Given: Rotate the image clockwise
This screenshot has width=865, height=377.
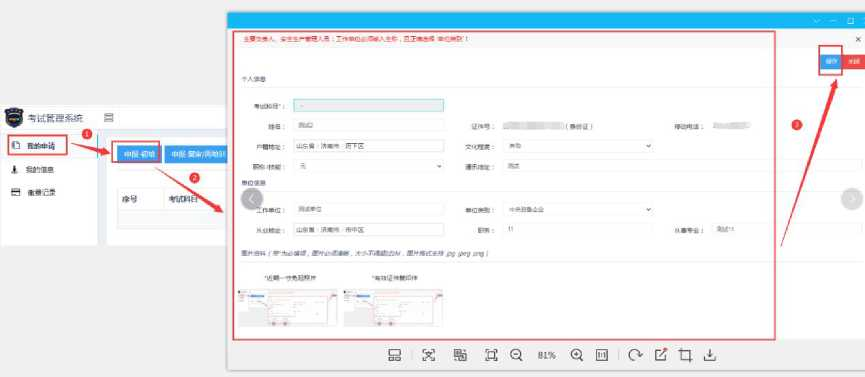Looking at the screenshot, I should point(636,355).
